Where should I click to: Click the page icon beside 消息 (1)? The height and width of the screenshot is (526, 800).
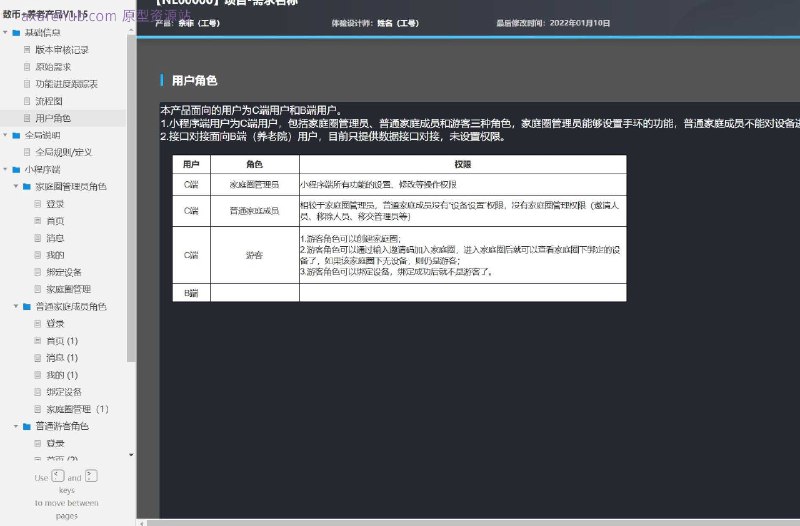coord(38,358)
